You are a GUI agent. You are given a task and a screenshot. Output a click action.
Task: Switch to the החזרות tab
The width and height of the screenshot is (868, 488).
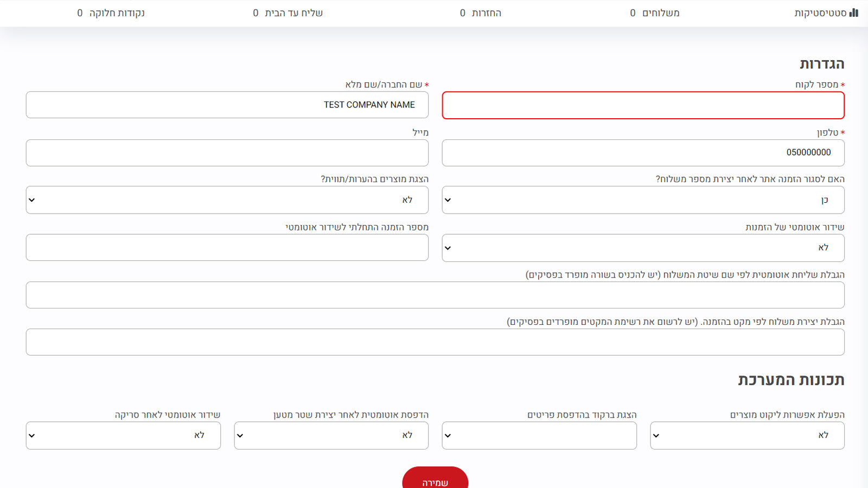[x=480, y=12]
